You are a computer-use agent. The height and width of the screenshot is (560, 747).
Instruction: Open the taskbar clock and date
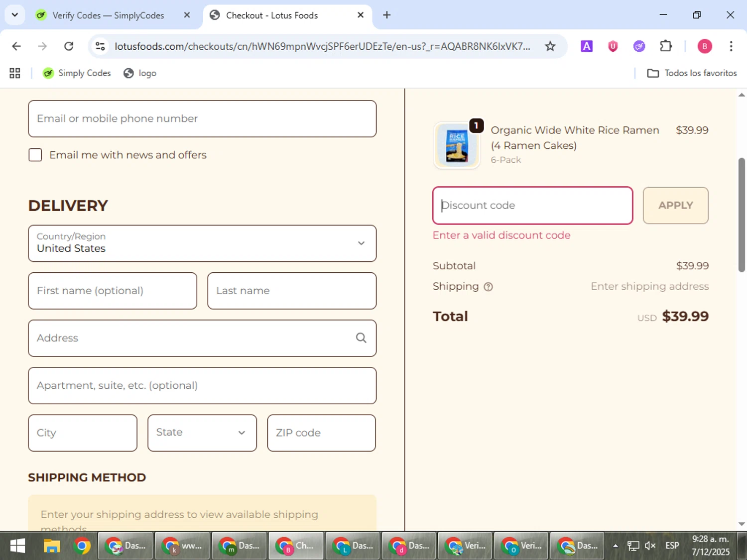coord(711,546)
